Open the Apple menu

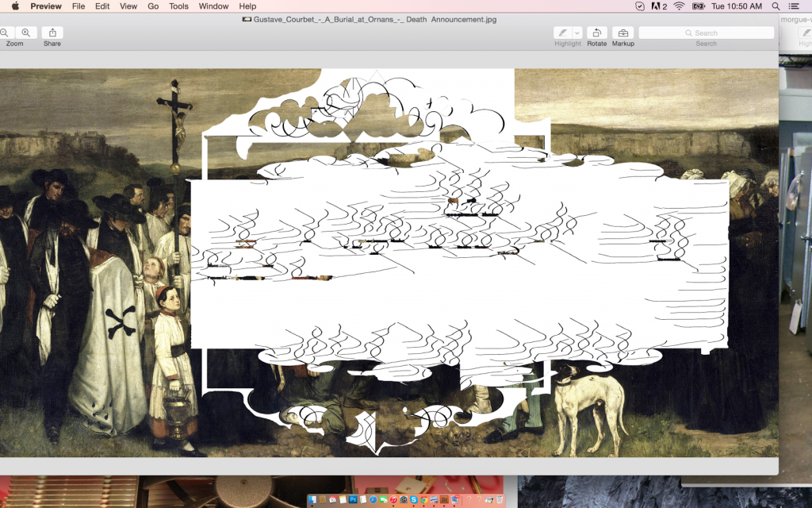[15, 6]
